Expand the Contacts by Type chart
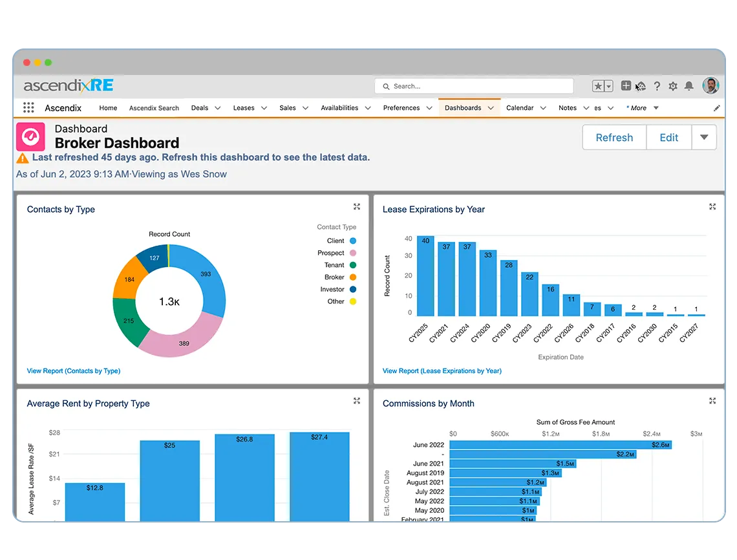This screenshot has width=737, height=560. coord(357,206)
